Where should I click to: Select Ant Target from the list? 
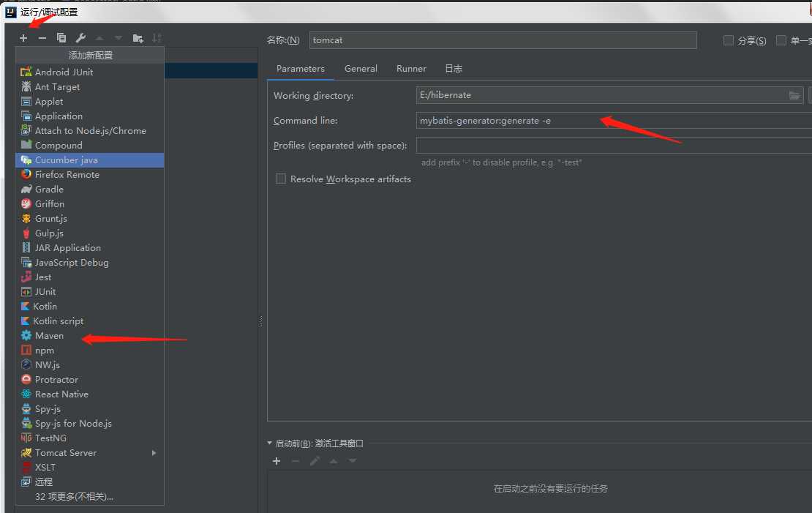(89, 86)
